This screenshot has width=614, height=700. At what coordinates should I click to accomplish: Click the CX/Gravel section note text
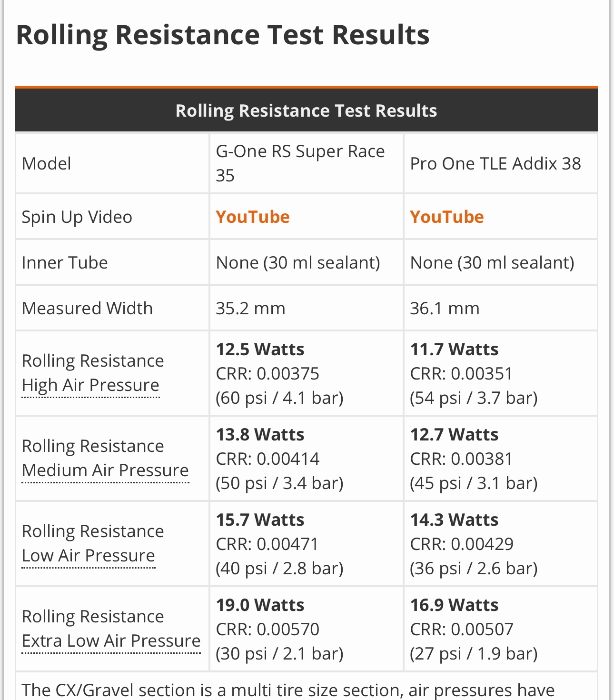tap(288, 690)
